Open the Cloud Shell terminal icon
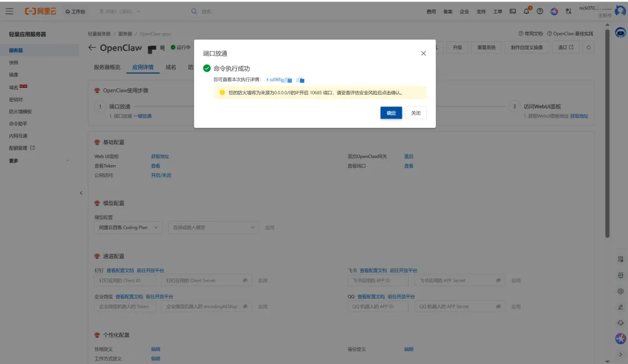628x364 pixels. 513,11
